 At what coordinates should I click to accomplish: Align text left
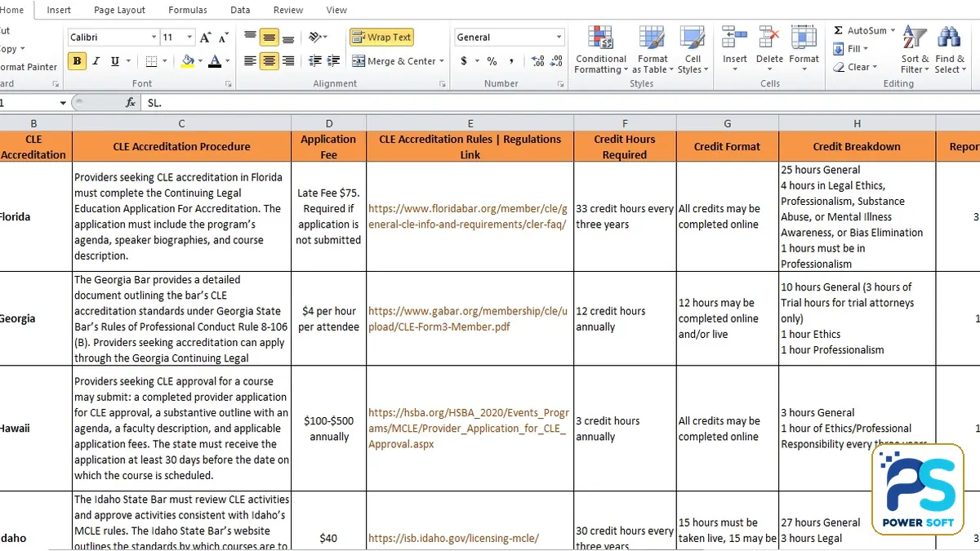(251, 61)
